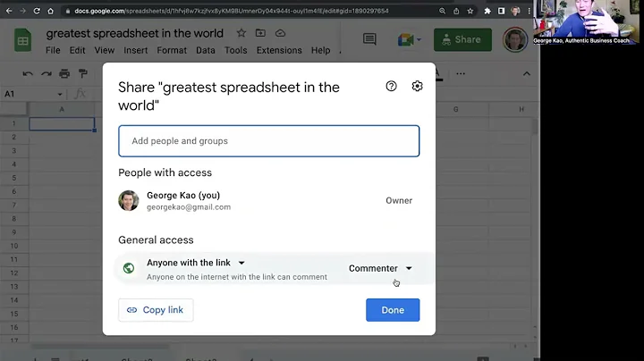The image size is (644, 361).
Task: Click the browser address bar URL
Action: tap(232, 11)
